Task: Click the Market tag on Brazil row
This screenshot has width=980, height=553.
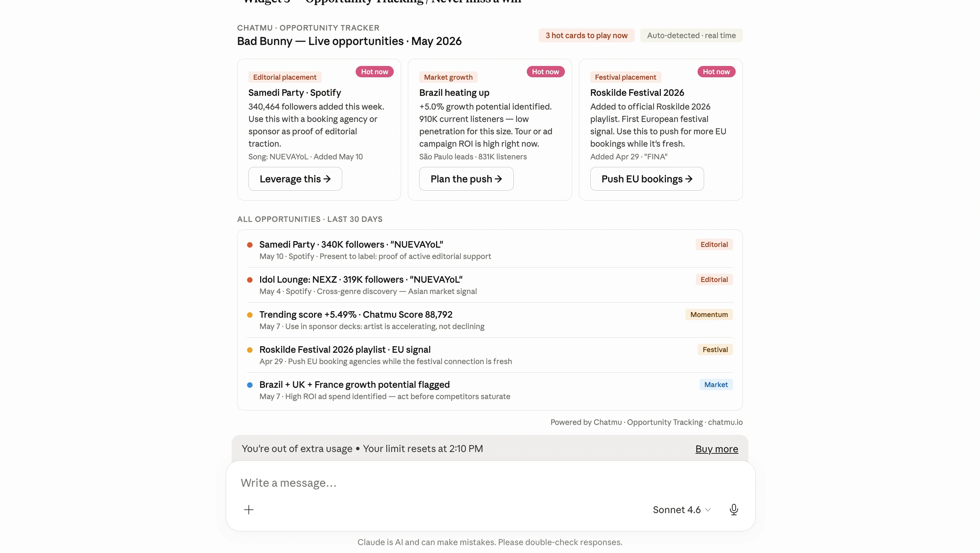Action: point(716,384)
